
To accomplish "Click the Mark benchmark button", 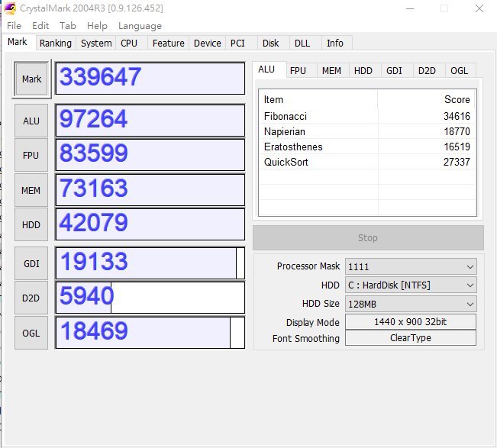I will (x=31, y=79).
